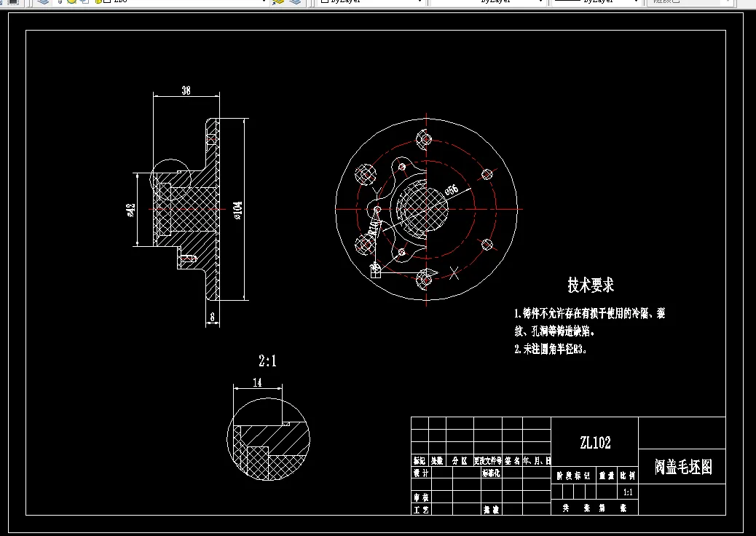756x536 pixels.
Task: Select the ø104 outer circle of the front view
Action: [x=426, y=209]
